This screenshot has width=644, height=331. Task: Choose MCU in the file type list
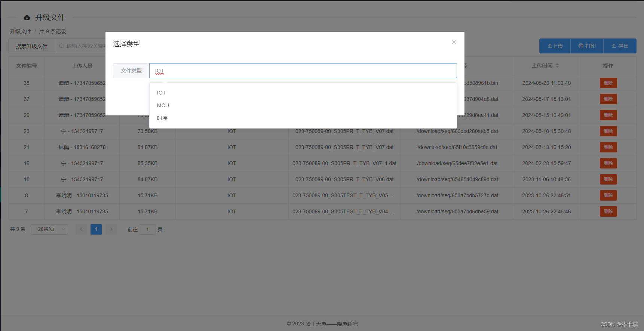303,105
